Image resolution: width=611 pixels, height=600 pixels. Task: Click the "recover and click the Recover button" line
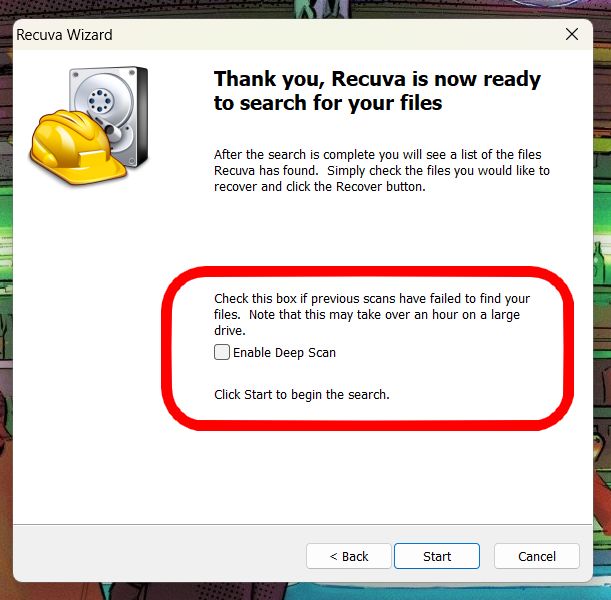tap(320, 187)
